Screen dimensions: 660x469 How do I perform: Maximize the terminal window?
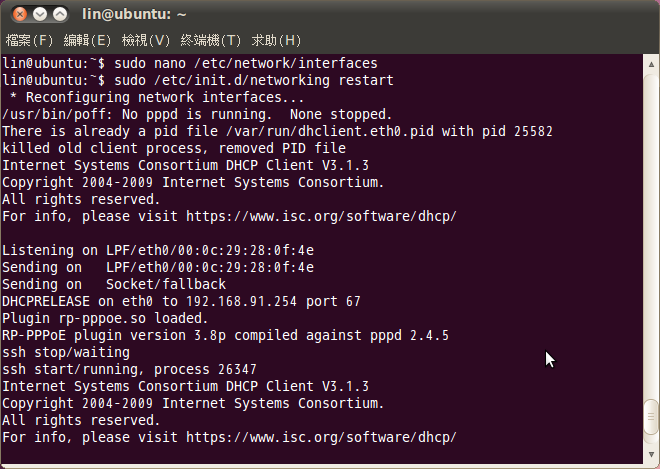click(x=60, y=15)
